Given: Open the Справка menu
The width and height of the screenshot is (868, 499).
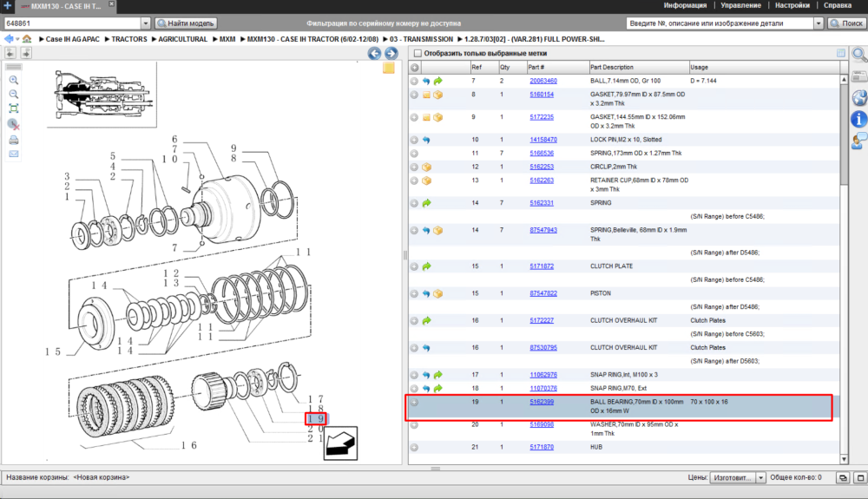Looking at the screenshot, I should pyautogui.click(x=837, y=5).
